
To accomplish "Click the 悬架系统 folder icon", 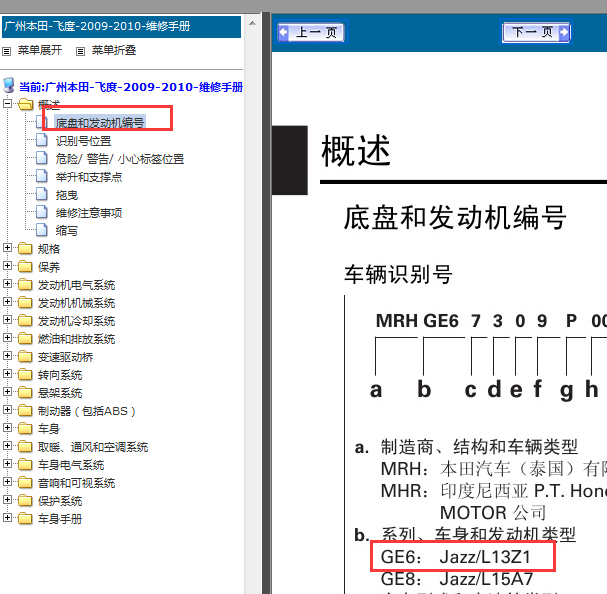I will coord(26,392).
